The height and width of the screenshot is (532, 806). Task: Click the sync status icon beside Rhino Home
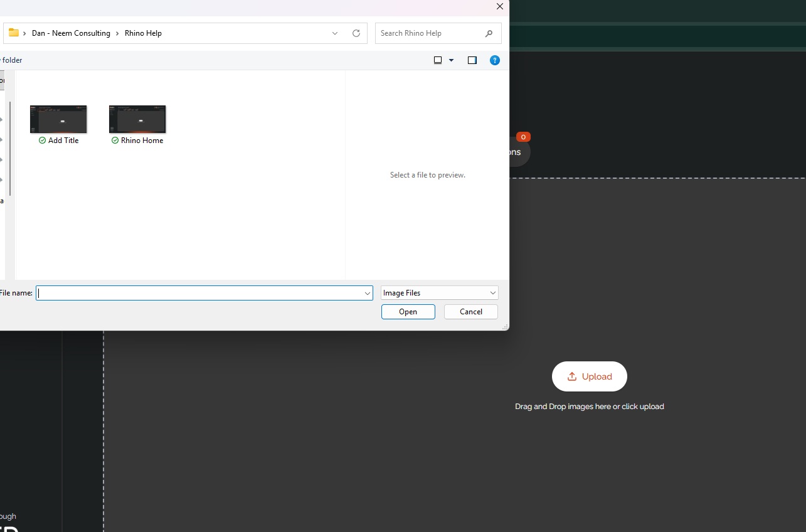pyautogui.click(x=115, y=141)
